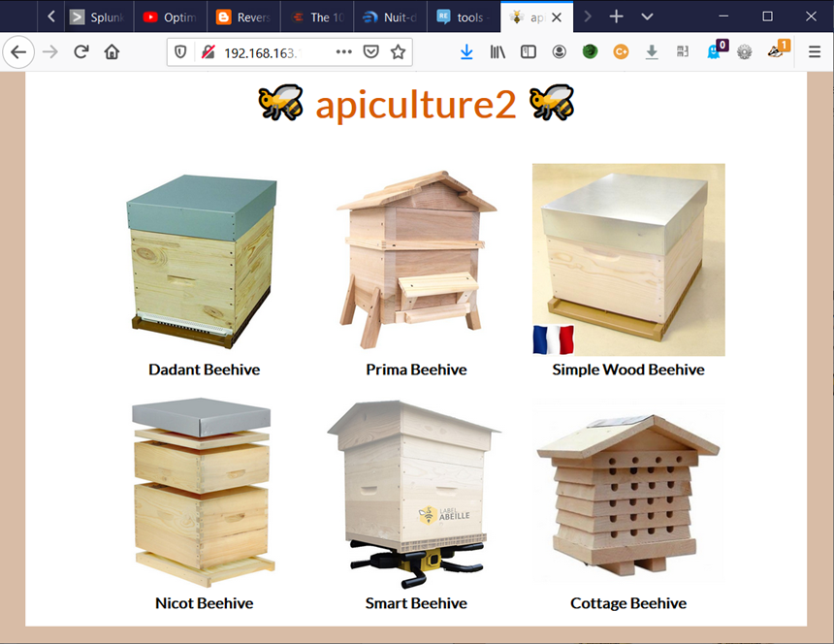
Task: Bookmark this page with the star icon
Action: coord(398,52)
